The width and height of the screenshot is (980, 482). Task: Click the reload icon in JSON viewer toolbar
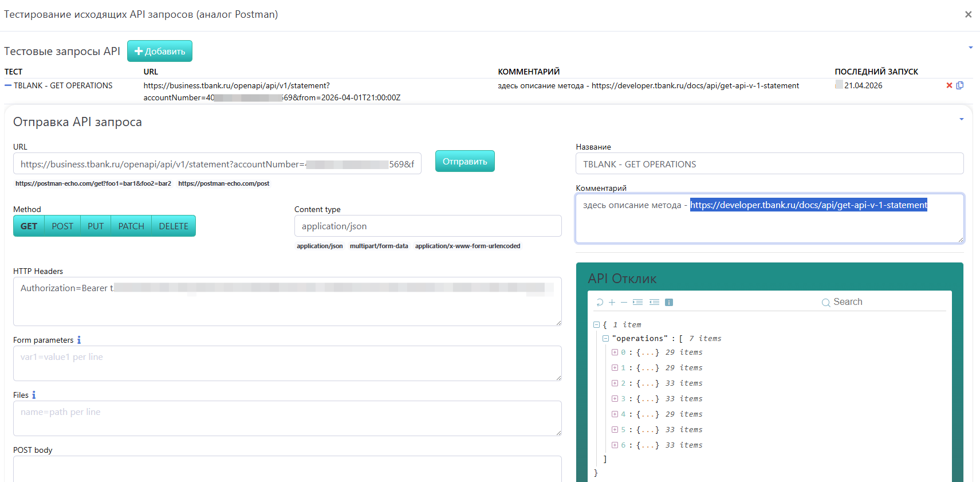click(x=600, y=303)
